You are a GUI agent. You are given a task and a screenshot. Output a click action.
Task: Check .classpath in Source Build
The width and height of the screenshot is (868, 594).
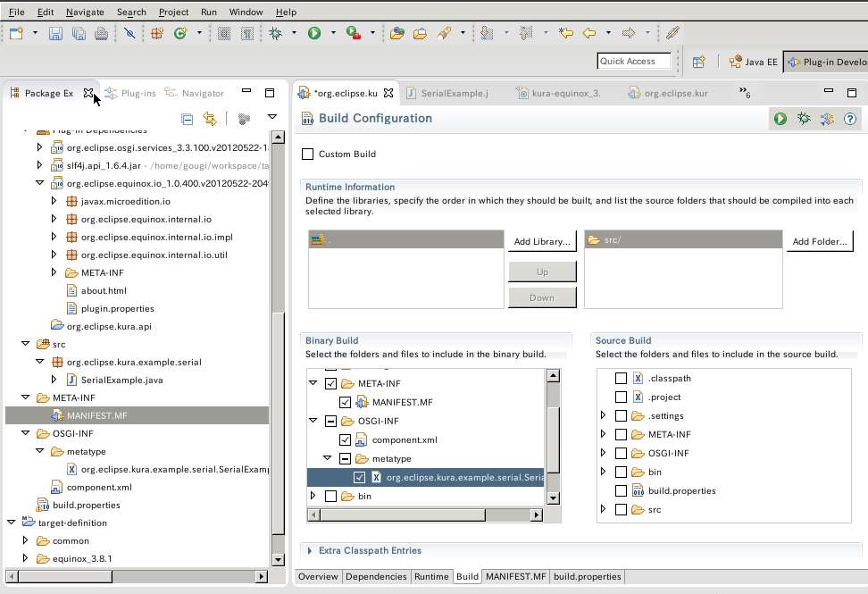pos(622,378)
